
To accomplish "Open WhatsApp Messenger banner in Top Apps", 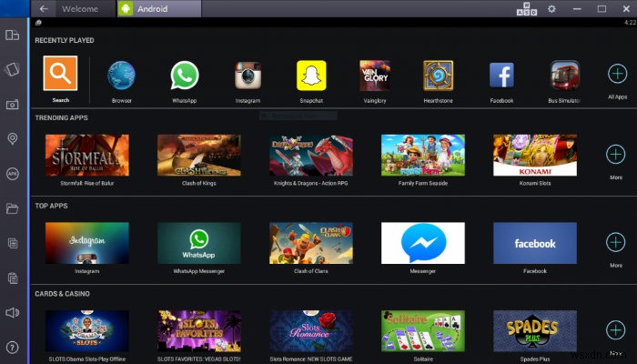I will [199, 243].
